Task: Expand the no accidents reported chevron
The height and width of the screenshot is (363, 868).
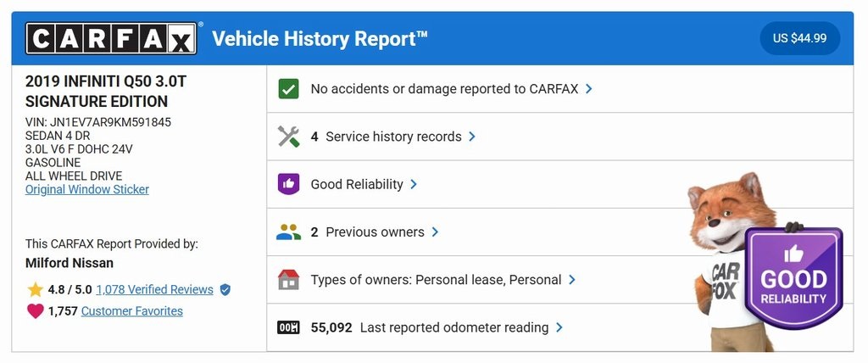Action: pyautogui.click(x=589, y=88)
